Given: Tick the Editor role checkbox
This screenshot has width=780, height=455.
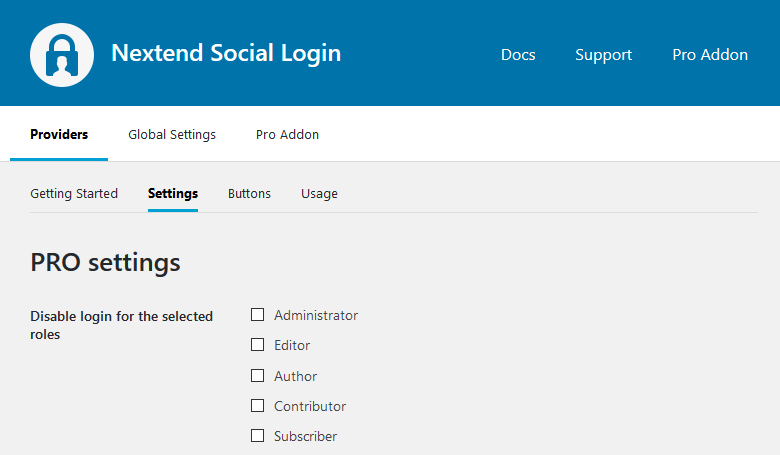Looking at the screenshot, I should click(x=257, y=345).
